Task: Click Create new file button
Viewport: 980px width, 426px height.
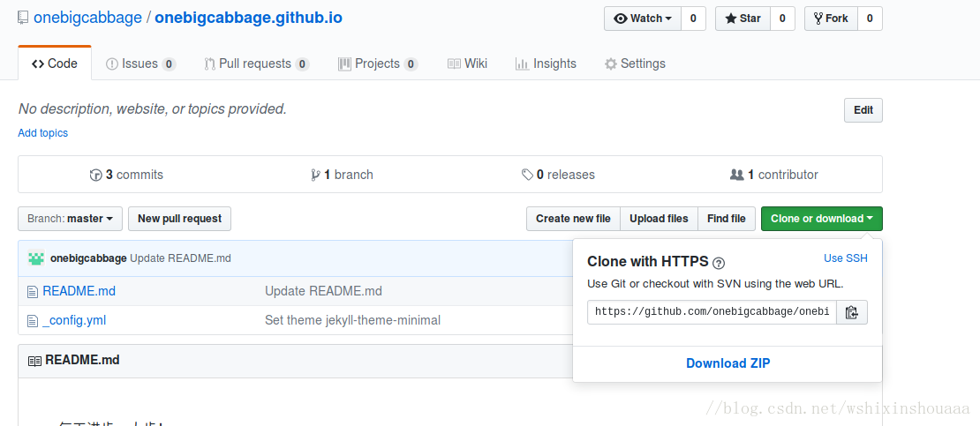Action: point(573,219)
